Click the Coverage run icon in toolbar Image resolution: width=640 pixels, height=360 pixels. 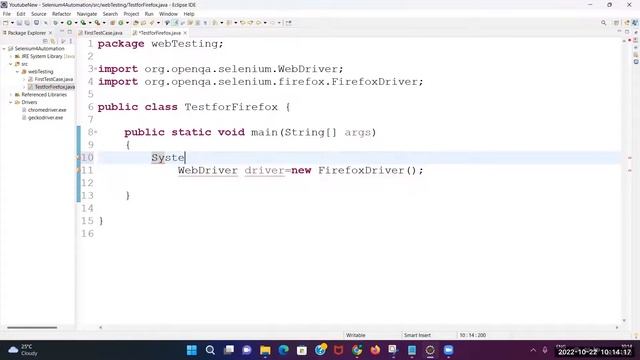(83, 23)
